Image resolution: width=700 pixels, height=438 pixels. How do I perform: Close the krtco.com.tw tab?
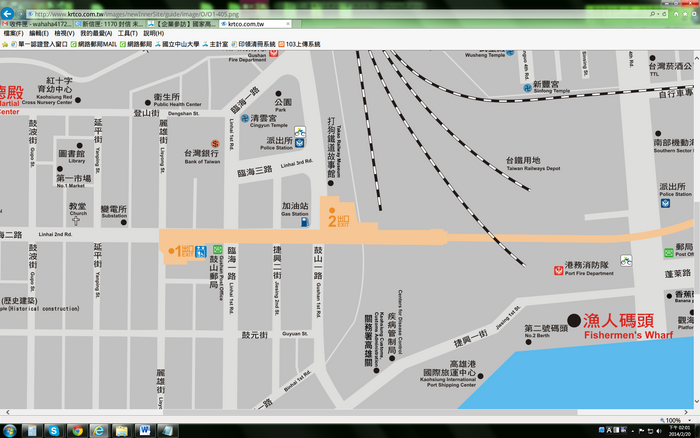point(288,24)
